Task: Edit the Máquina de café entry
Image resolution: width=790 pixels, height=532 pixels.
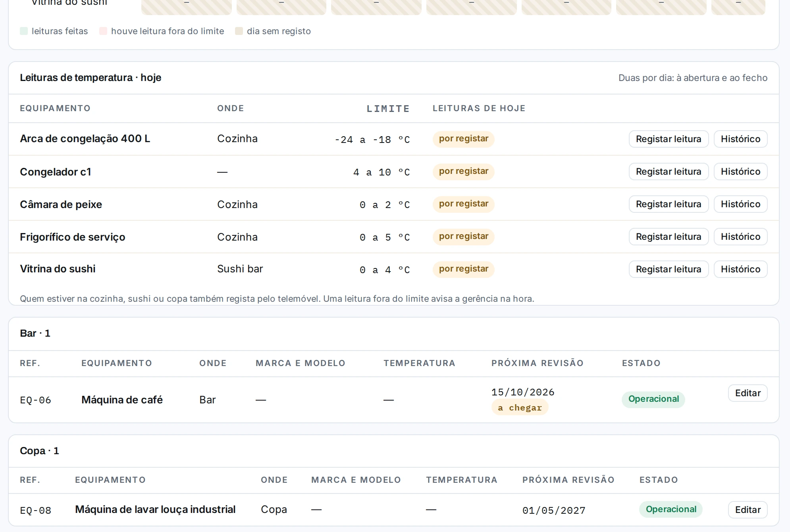Action: (748, 393)
